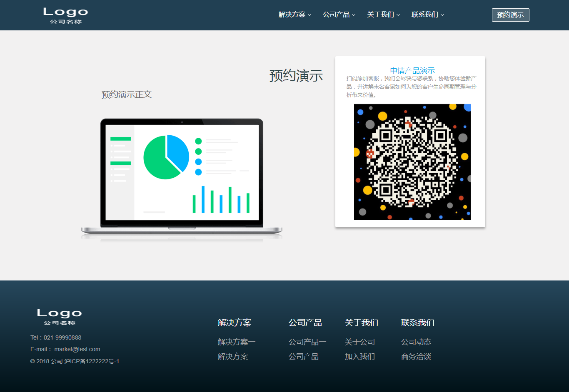Open footer link 解决方案二
Image resolution: width=569 pixels, height=392 pixels.
click(237, 357)
